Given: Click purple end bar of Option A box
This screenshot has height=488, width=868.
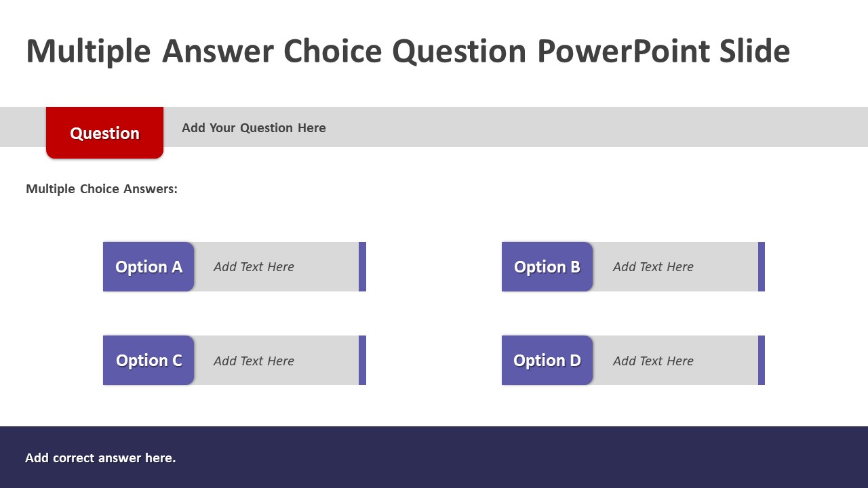Looking at the screenshot, I should pyautogui.click(x=362, y=266).
